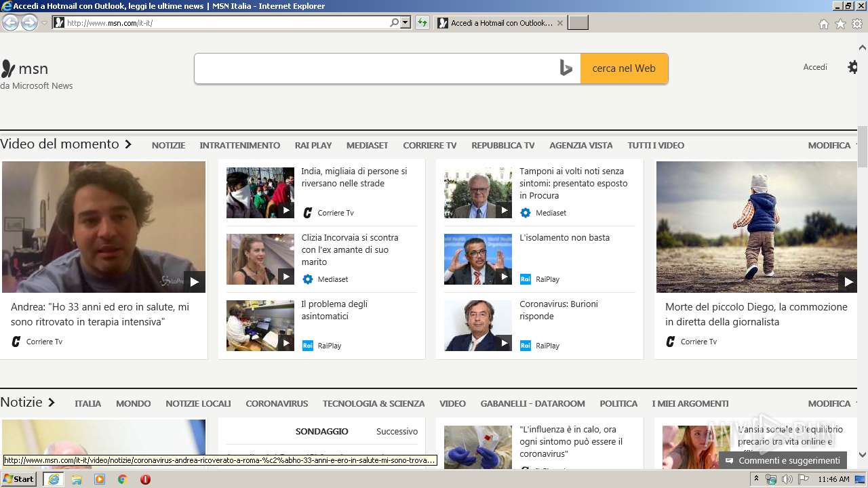This screenshot has width=868, height=488.
Task: Open Internet Explorer from the taskbar
Action: click(x=54, y=479)
